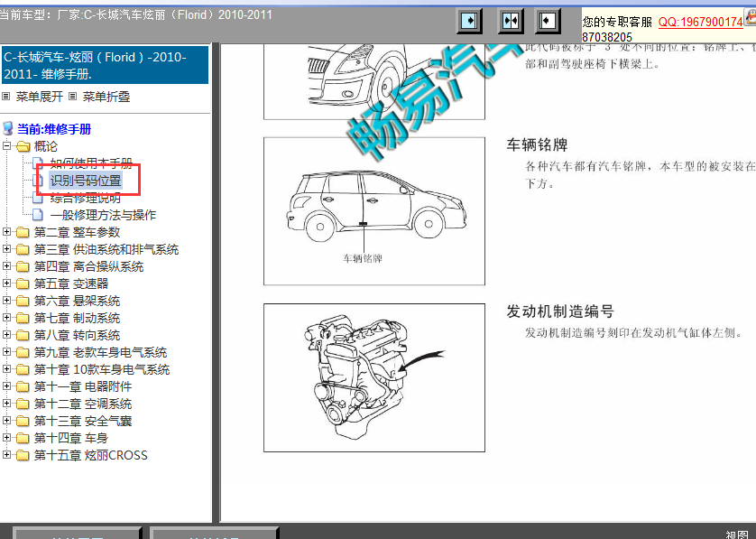Expand 第十四章 车身 folder

coord(6,437)
